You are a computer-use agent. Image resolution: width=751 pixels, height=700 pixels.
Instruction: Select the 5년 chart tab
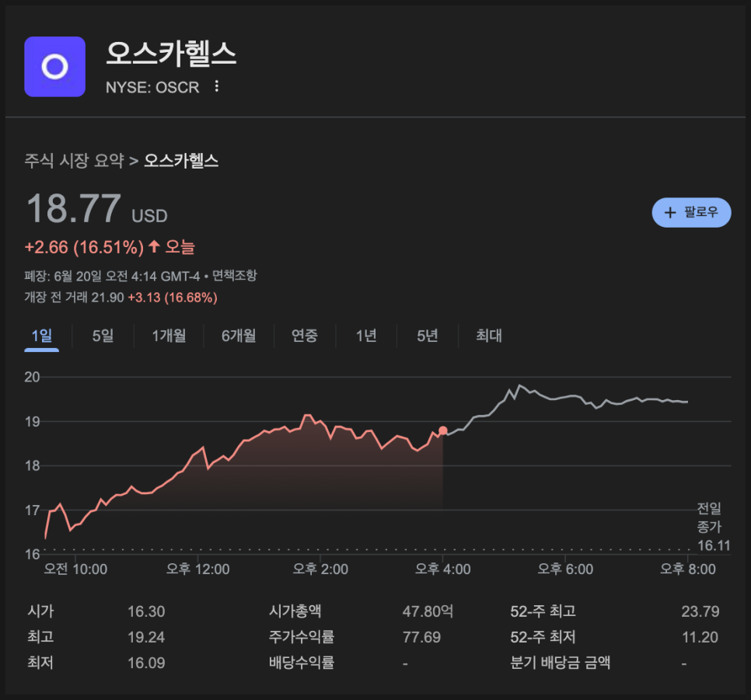tap(428, 336)
